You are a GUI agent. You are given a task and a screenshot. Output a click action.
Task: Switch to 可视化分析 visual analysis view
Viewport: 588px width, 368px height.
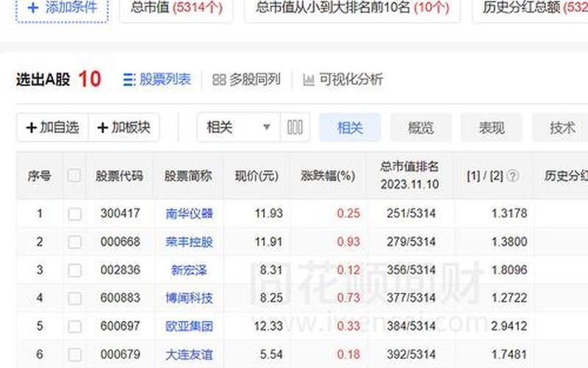coord(343,79)
